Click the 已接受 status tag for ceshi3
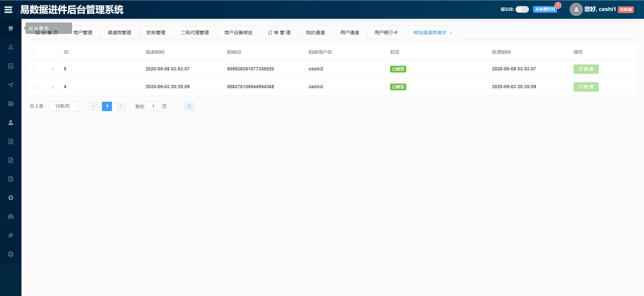The image size is (644, 296). pos(398,87)
